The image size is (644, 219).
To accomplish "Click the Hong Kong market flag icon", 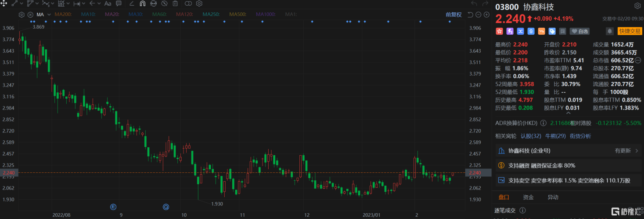I will pyautogui.click(x=499, y=31).
